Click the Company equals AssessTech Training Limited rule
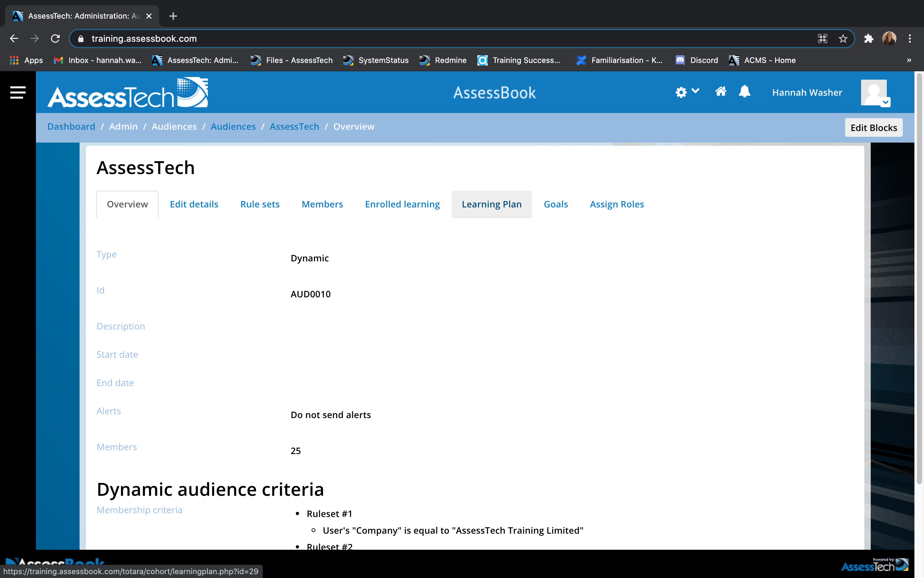 [x=453, y=530]
